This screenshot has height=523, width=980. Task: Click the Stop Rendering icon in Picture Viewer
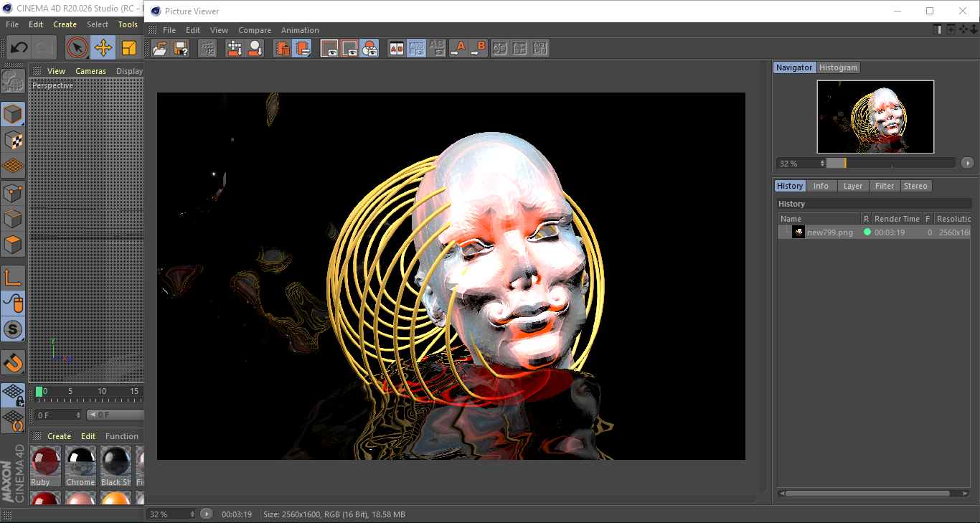[x=207, y=48]
